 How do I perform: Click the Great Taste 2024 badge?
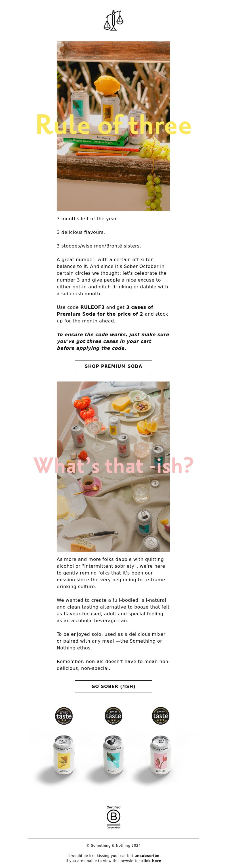click(113, 716)
